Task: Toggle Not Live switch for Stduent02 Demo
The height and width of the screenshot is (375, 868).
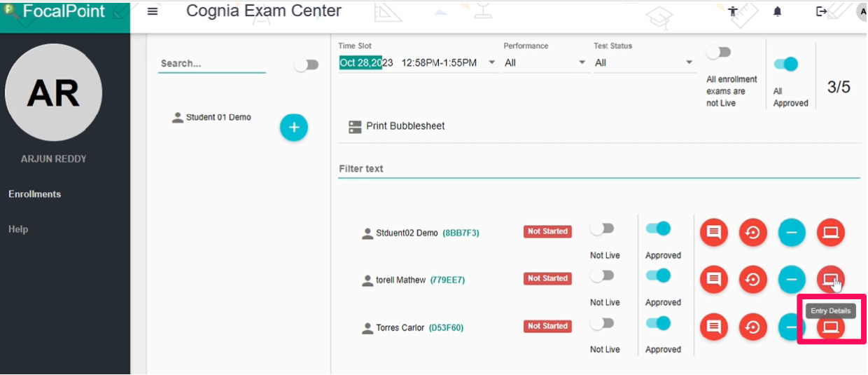Action: [x=602, y=229]
